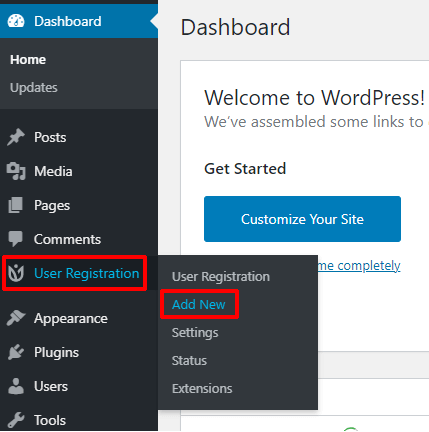Image resolution: width=429 pixels, height=432 pixels.
Task: Follow the theme 'completely' link
Action: pos(359,266)
